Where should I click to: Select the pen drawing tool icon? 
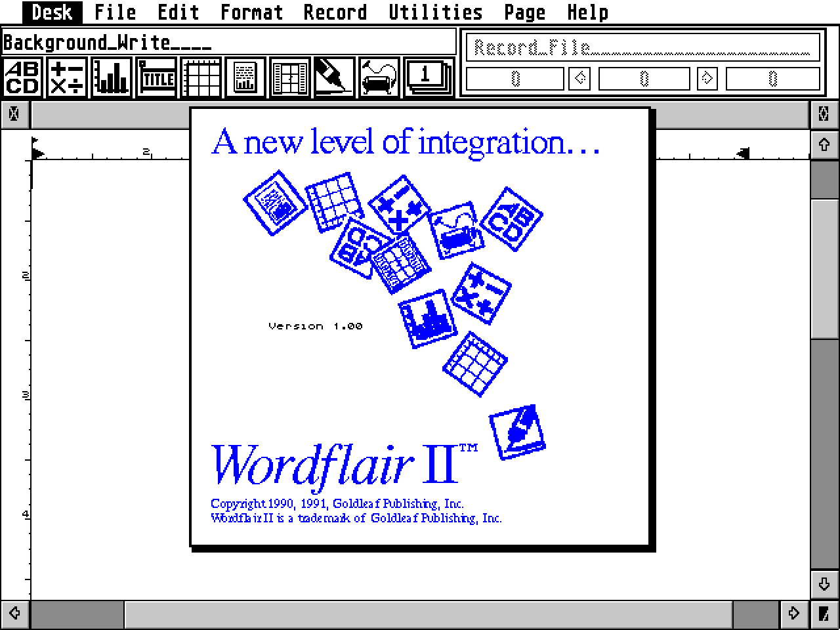pos(335,77)
